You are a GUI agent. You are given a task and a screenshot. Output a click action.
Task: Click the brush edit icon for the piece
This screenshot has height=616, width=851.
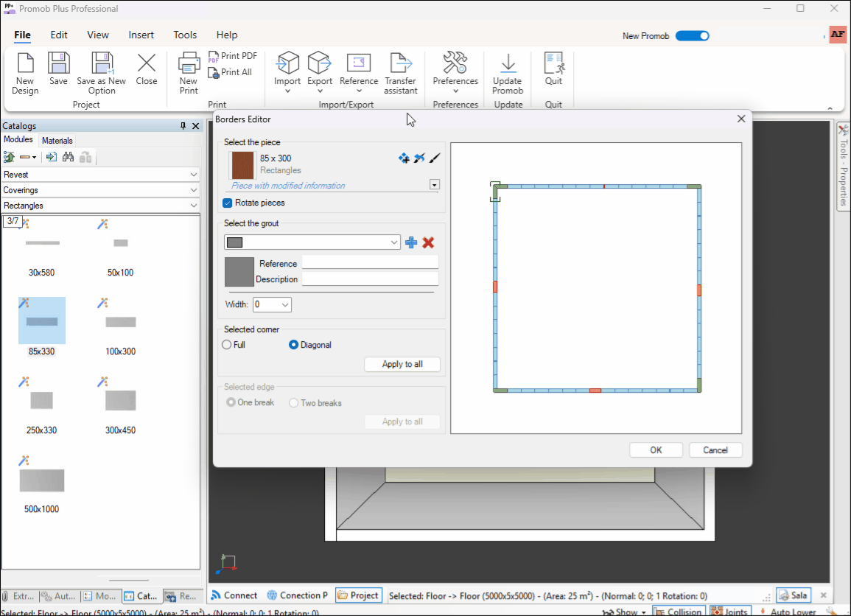(435, 158)
